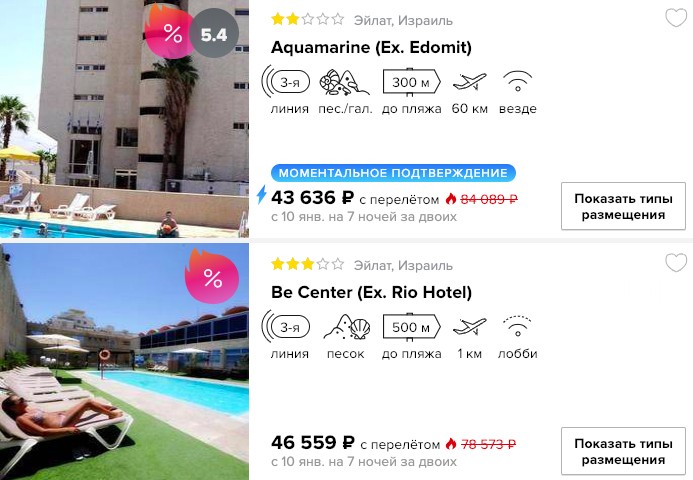The height and width of the screenshot is (480, 693).
Task: Click the instant confirmation blue label
Action: tap(393, 173)
